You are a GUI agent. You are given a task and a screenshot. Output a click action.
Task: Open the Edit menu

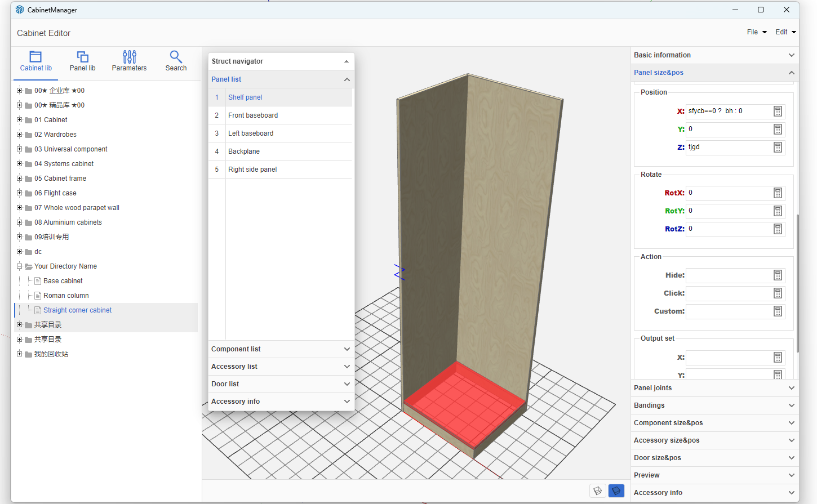pyautogui.click(x=785, y=32)
